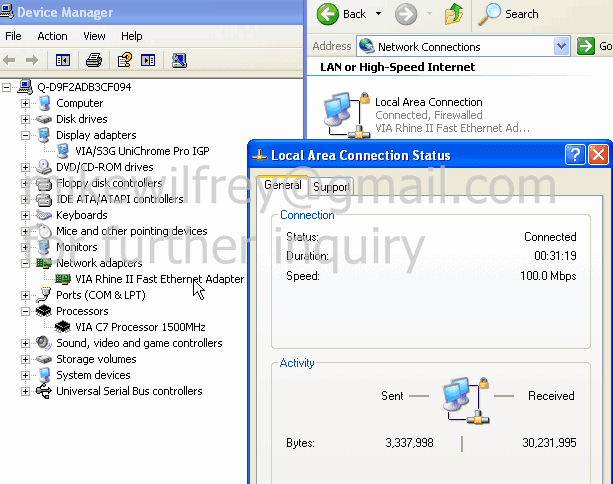Select VIA C7 Processor 1500MHz entry
613x484 pixels.
click(x=140, y=327)
